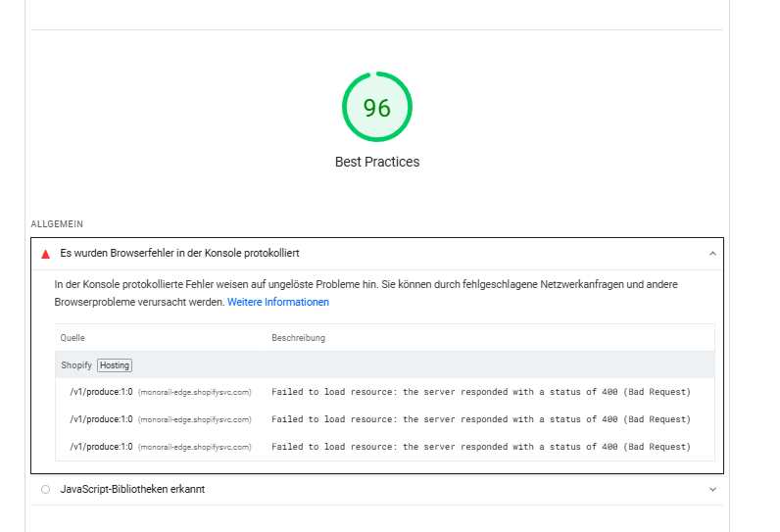Collapse the Browserfehler audit using its chevron
Image resolution: width=780 pixels, height=532 pixels.
point(712,254)
